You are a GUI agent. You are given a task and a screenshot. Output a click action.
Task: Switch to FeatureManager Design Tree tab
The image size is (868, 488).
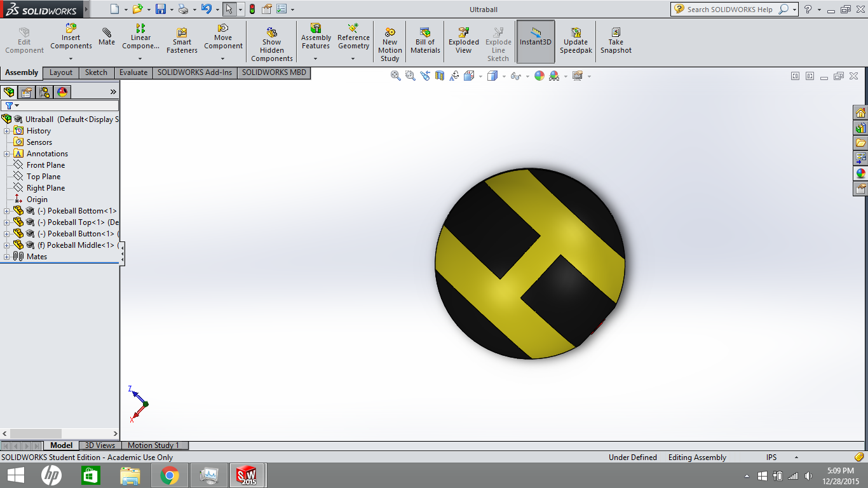9,92
